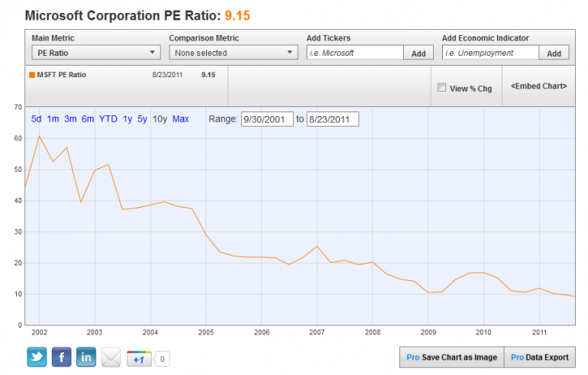Screen dimensions: 588x375
Task: Click Add button next to economic indicator field
Action: (x=554, y=53)
